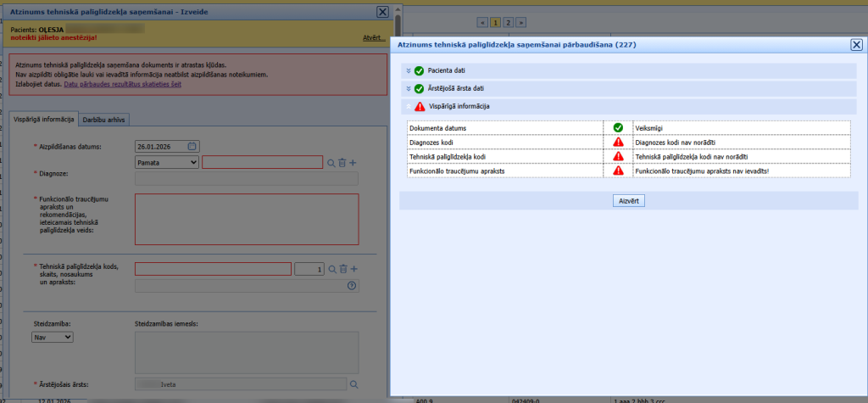Search Ārstējošais ārsts with magnifier icon
Screen dimensions: 868x403
pos(354,384)
